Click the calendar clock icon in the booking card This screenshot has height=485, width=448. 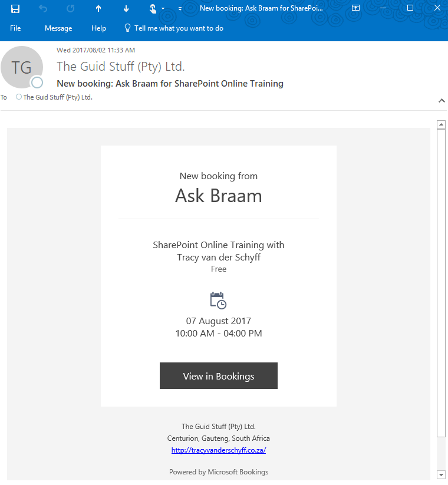pos(218,301)
